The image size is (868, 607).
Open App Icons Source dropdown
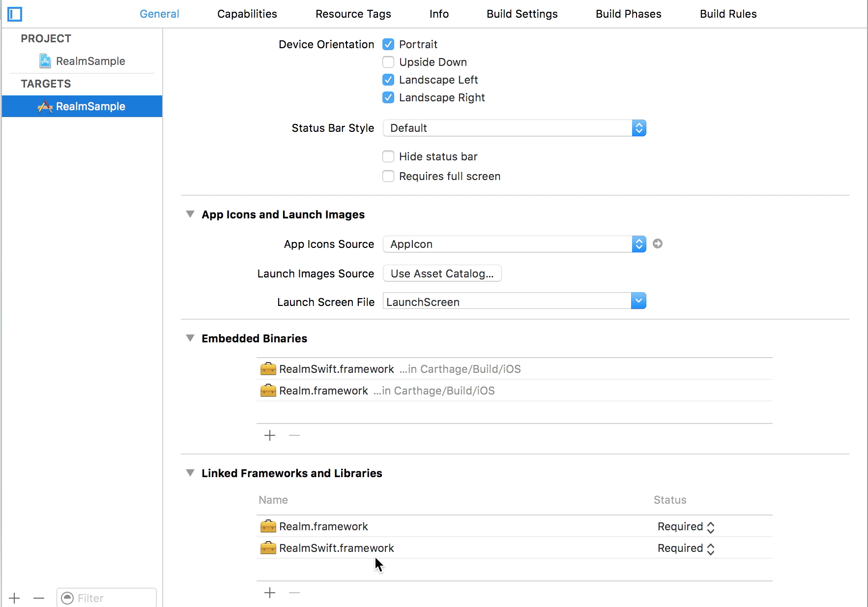point(515,244)
